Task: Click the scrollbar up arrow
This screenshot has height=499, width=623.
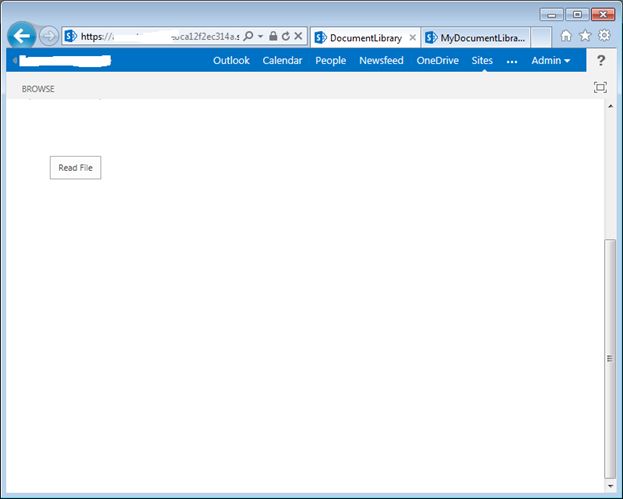Action: (610, 106)
